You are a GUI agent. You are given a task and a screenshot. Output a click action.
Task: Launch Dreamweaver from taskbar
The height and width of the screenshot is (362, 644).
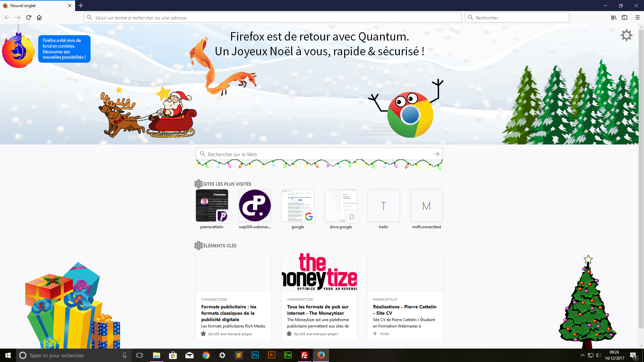[288, 355]
